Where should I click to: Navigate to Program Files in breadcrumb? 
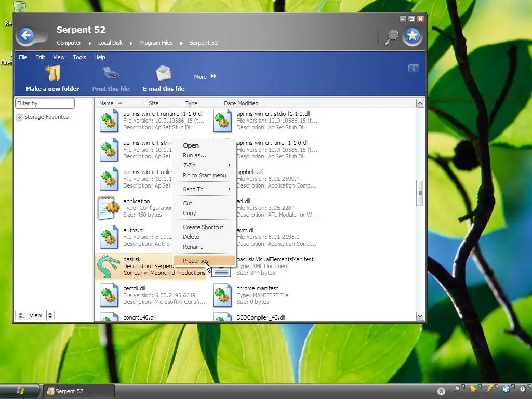coord(156,43)
